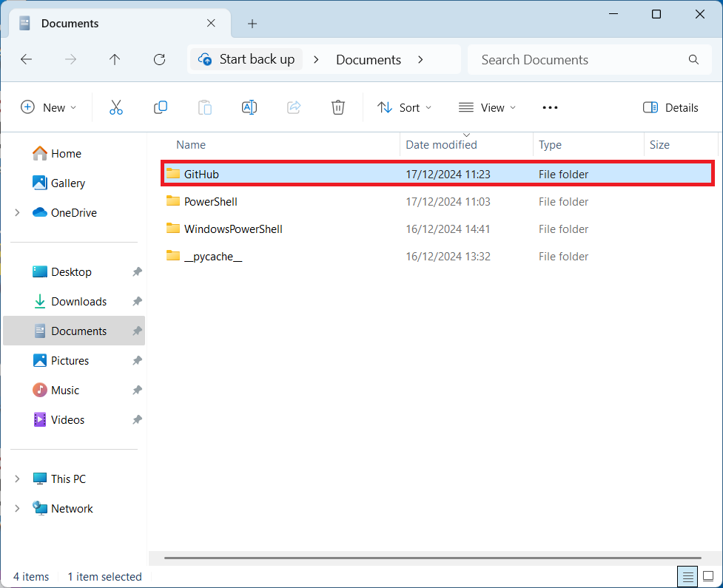
Task: Expand This PC in navigation pane
Action: pos(17,479)
